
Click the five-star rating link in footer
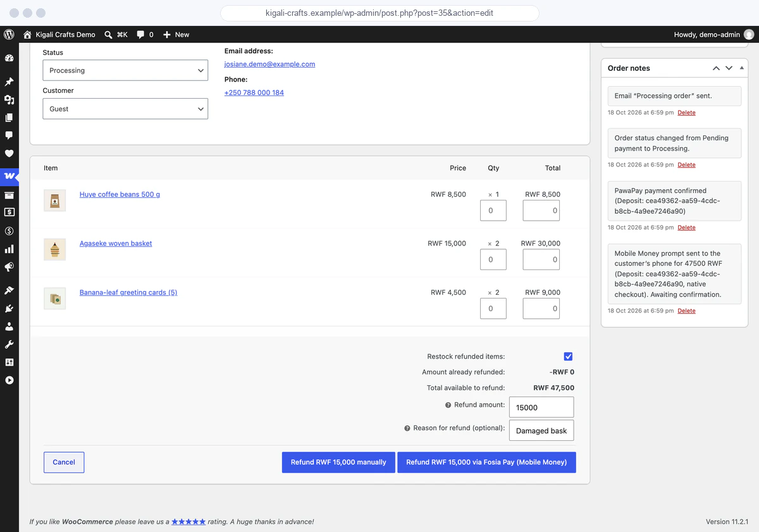tap(188, 522)
